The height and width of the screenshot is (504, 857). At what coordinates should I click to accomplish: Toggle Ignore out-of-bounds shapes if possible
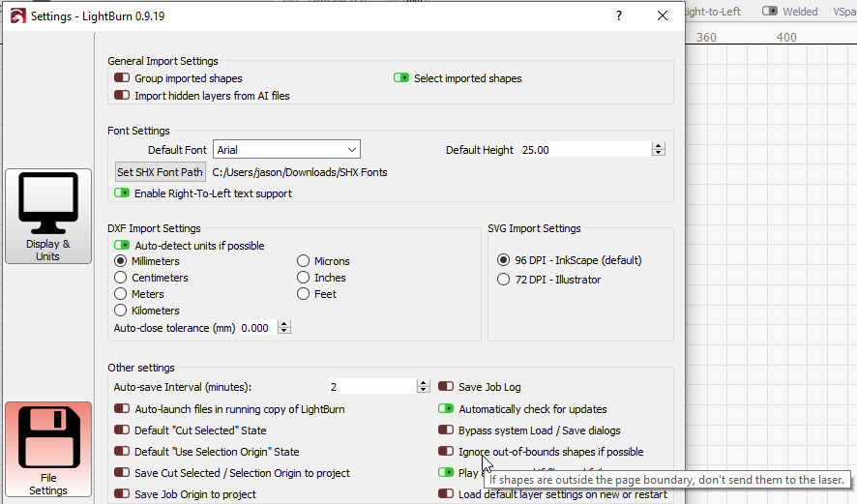(x=446, y=452)
